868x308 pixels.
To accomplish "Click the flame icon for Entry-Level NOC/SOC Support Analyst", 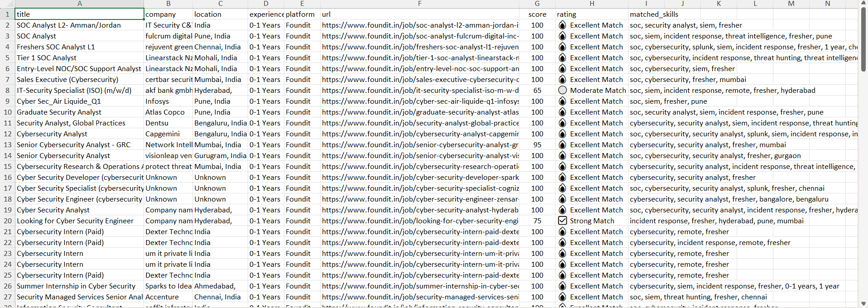I will tap(562, 69).
